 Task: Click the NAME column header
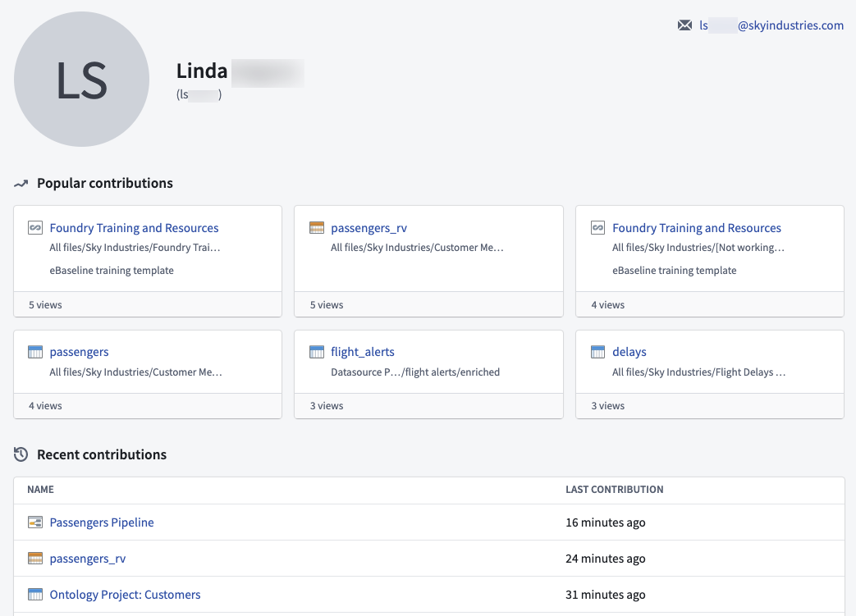tap(40, 490)
